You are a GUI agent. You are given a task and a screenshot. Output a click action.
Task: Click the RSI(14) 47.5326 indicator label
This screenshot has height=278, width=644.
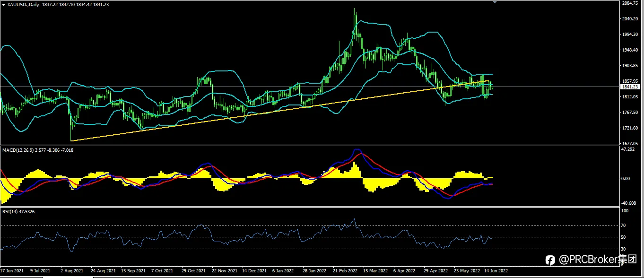point(18,211)
